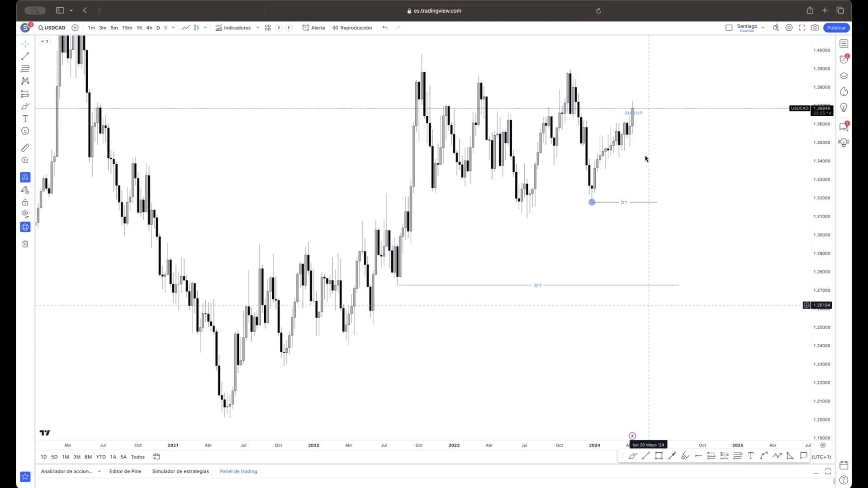Open watchlist panel icon
The width and height of the screenshot is (868, 488).
point(844,44)
